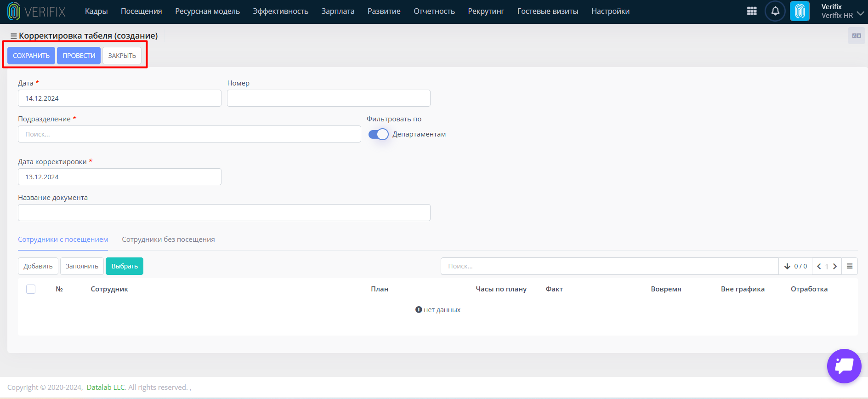Click the Провести button
Viewport: 868px width, 399px height.
(x=79, y=56)
